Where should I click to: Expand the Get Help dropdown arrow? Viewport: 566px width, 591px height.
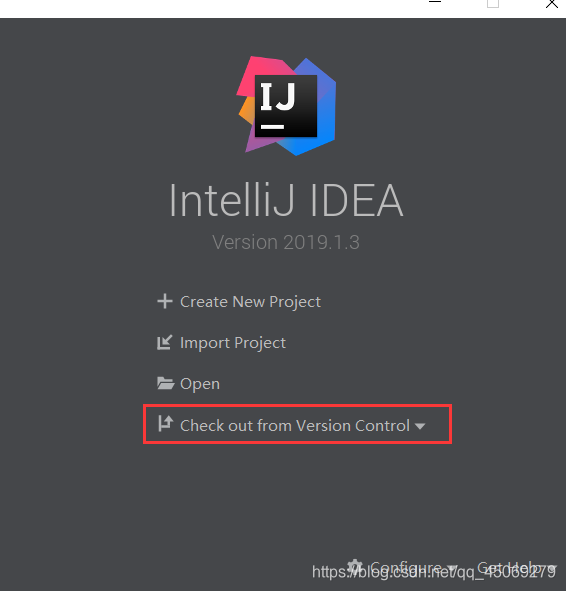pos(552,568)
